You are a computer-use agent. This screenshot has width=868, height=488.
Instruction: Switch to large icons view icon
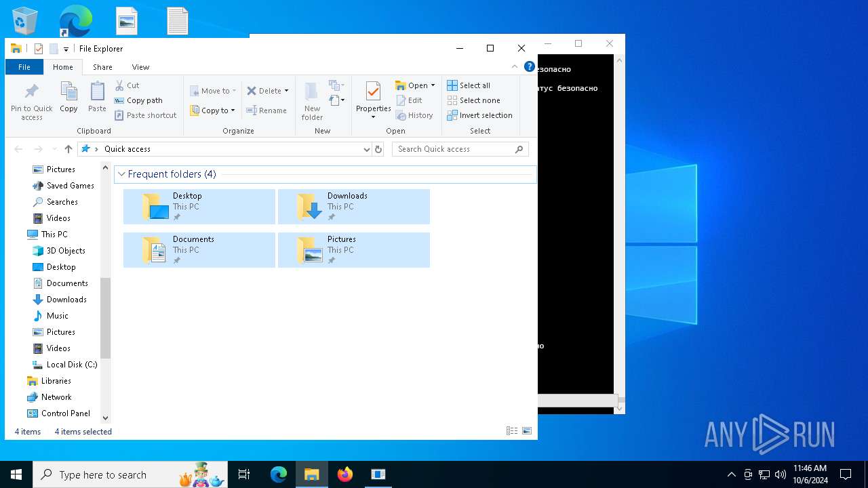[x=527, y=431]
